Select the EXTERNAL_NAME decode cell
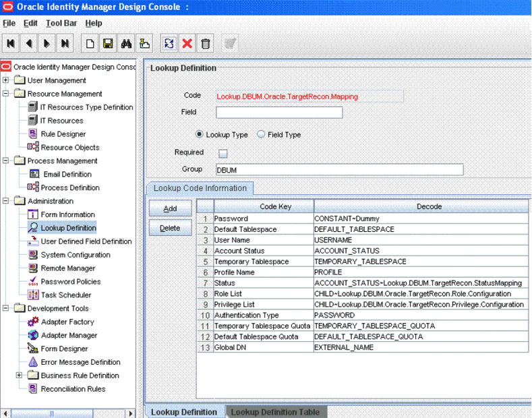Image resolution: width=532 pixels, height=418 pixels. coord(421,347)
